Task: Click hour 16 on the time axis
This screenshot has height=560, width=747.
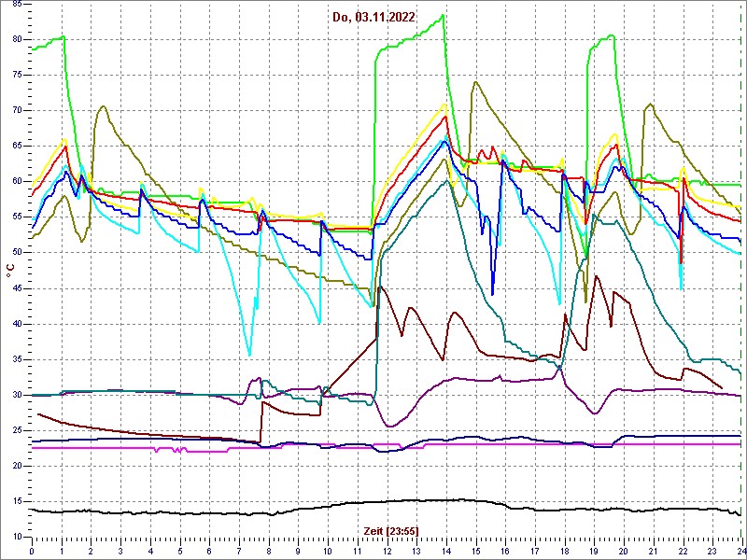Action: [505, 551]
